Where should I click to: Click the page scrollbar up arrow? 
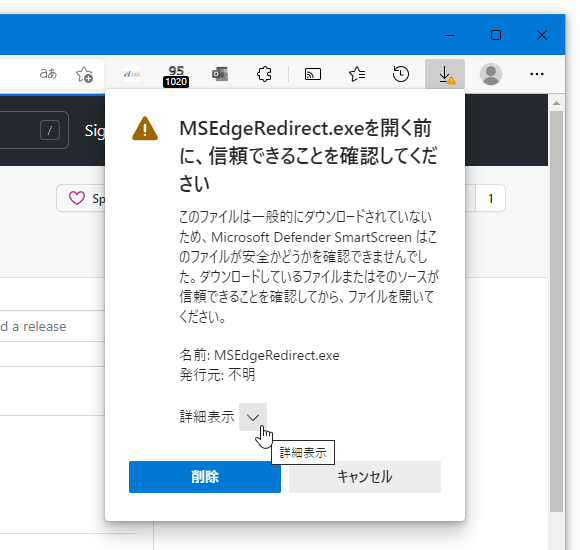tap(556, 103)
